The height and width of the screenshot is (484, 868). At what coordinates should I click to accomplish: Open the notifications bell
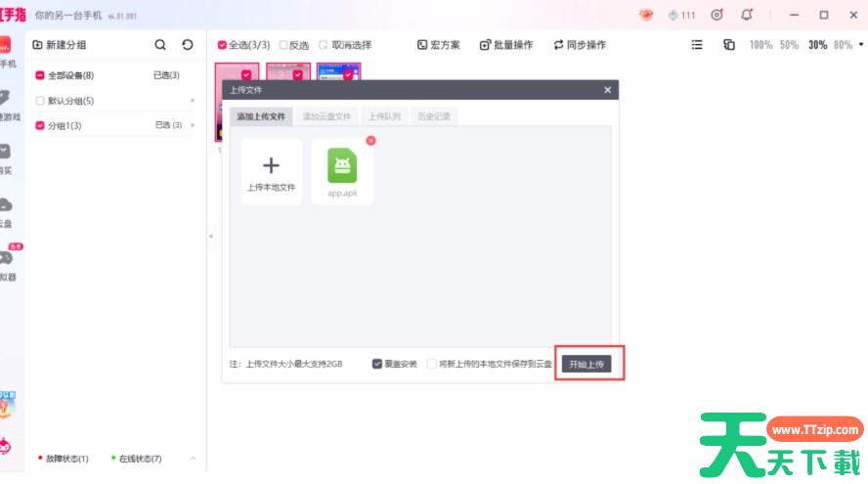click(746, 15)
